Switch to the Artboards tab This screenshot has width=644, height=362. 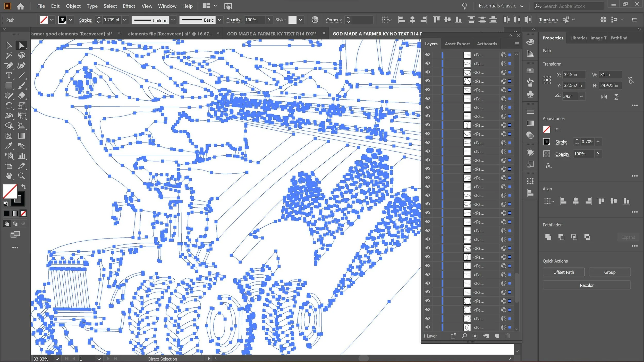[487, 44]
